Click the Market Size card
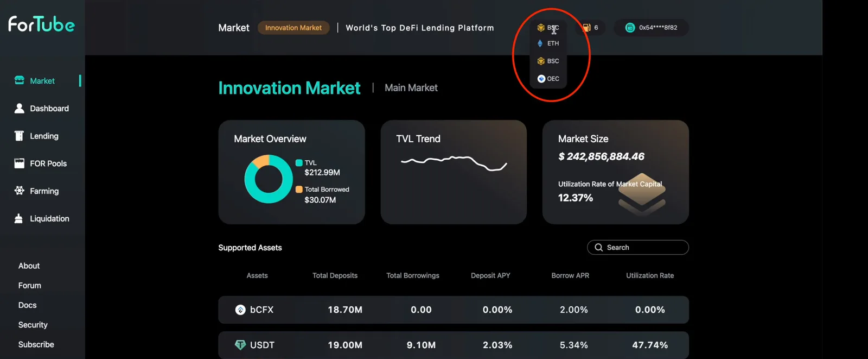This screenshot has height=359, width=868. [616, 172]
